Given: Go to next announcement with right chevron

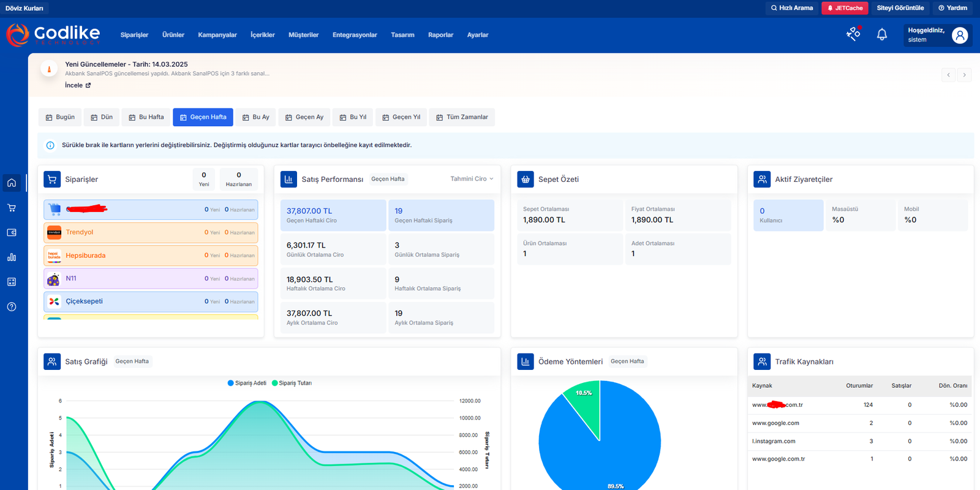Looking at the screenshot, I should pos(964,75).
